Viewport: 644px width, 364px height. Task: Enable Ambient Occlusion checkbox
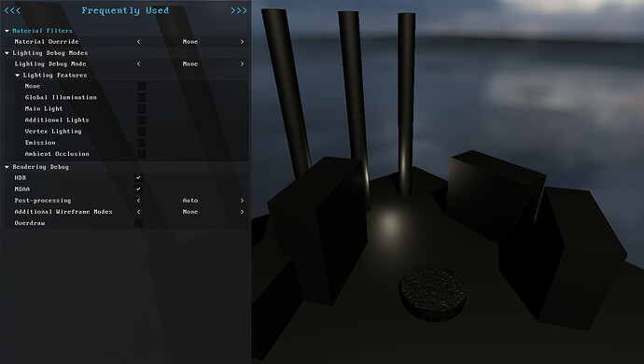(142, 154)
